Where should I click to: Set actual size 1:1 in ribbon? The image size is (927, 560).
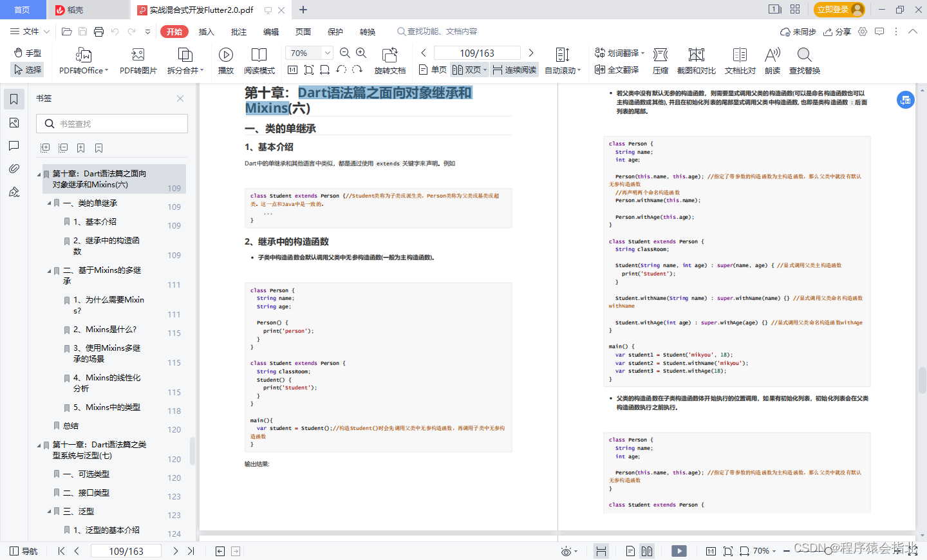tap(292, 70)
